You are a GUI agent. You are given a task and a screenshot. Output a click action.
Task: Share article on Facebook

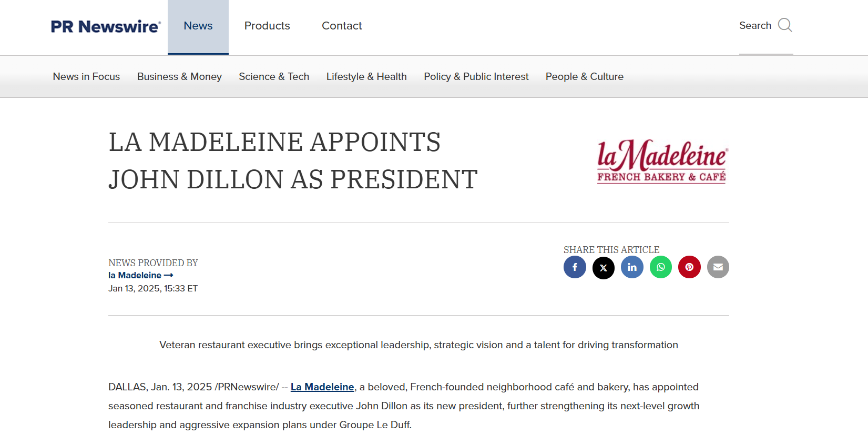[x=575, y=267]
